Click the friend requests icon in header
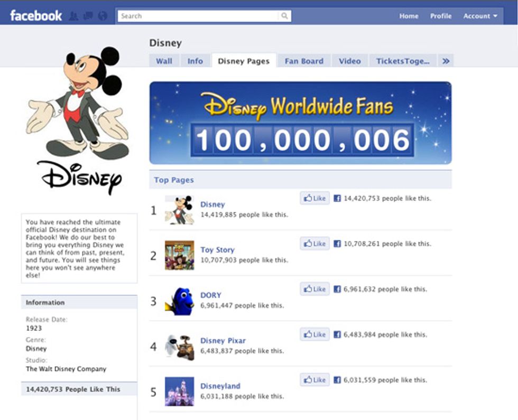518x420 pixels. pos(74,16)
